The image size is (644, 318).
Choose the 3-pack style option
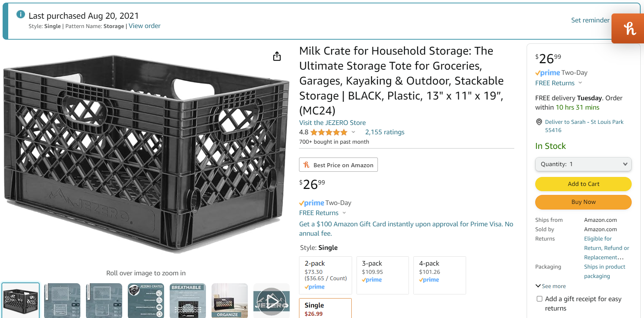click(x=382, y=275)
